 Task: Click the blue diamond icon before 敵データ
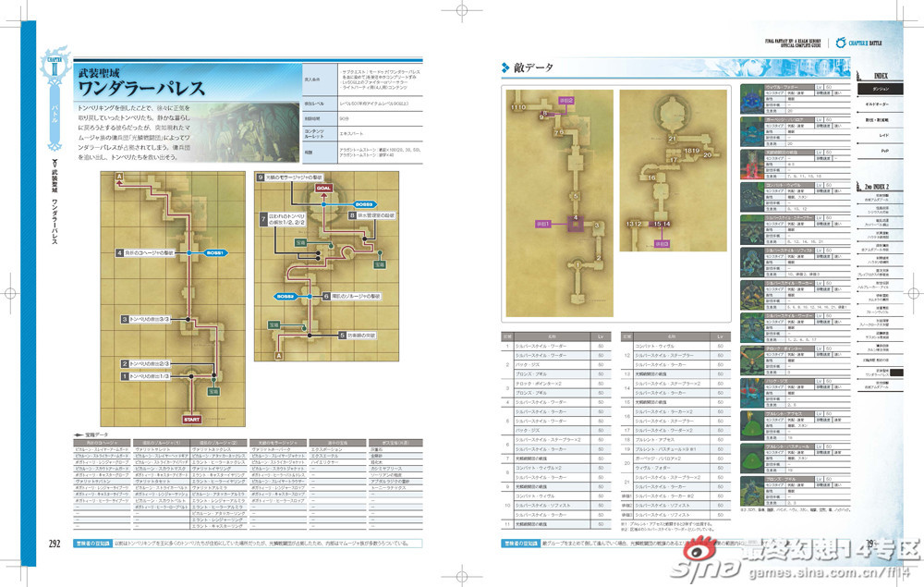[505, 67]
